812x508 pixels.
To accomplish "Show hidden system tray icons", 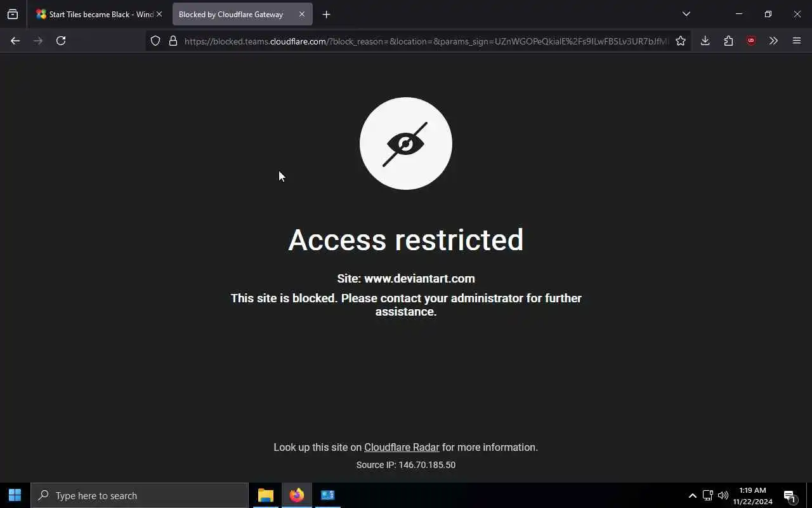I will coord(692,496).
